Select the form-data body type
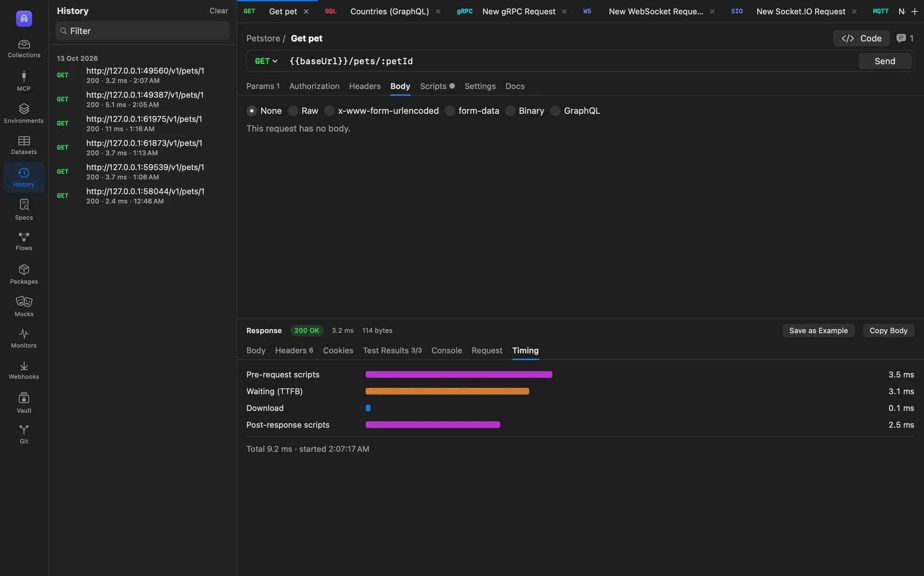The height and width of the screenshot is (576, 924). pos(472,111)
